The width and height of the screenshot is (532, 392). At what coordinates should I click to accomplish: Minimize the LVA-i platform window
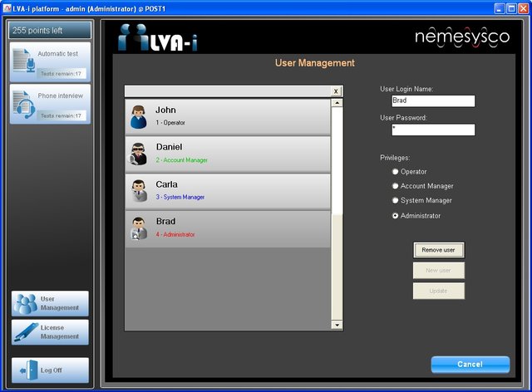coord(499,8)
